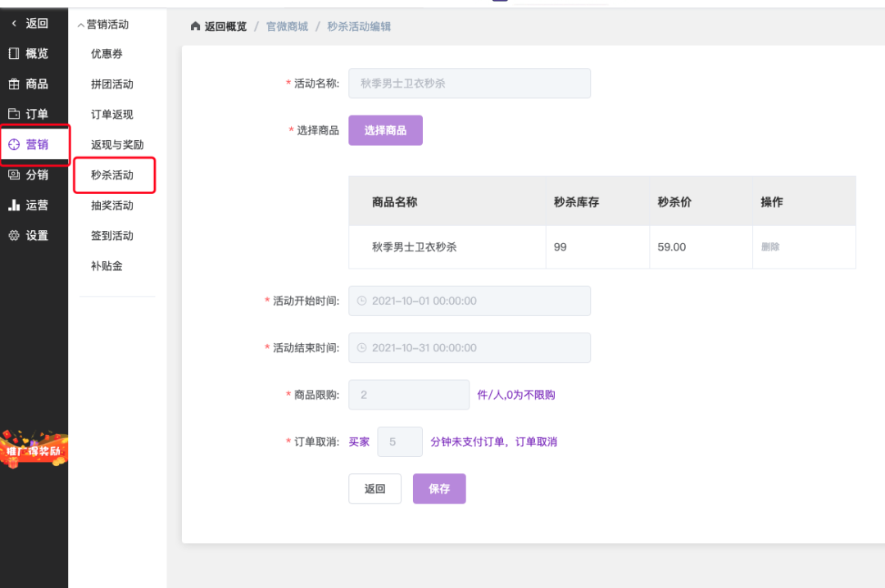The width and height of the screenshot is (885, 588).
Task: Open 拼团活动 submenu item
Action: pos(112,84)
